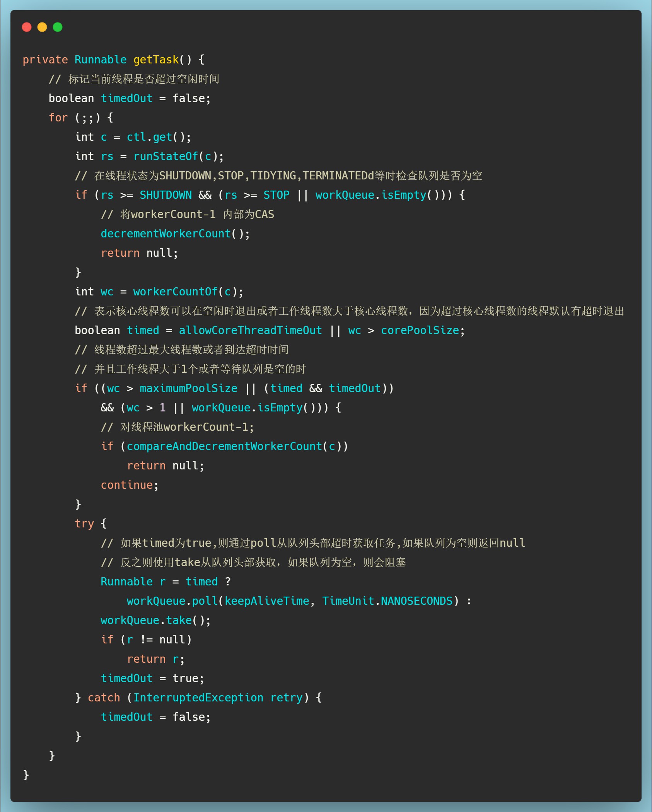Click 'InterruptedException' type
The width and height of the screenshot is (652, 812).
point(198,698)
